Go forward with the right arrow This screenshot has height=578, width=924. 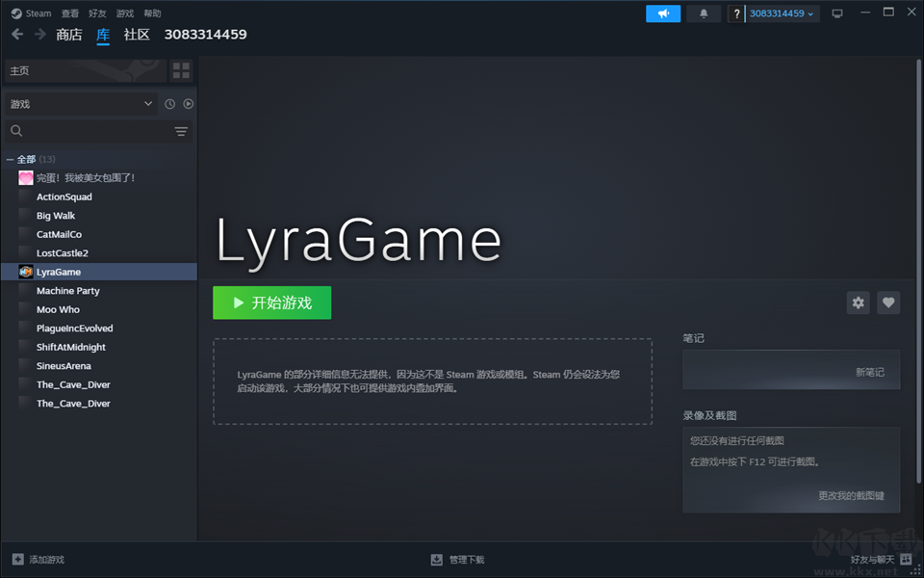click(x=40, y=35)
